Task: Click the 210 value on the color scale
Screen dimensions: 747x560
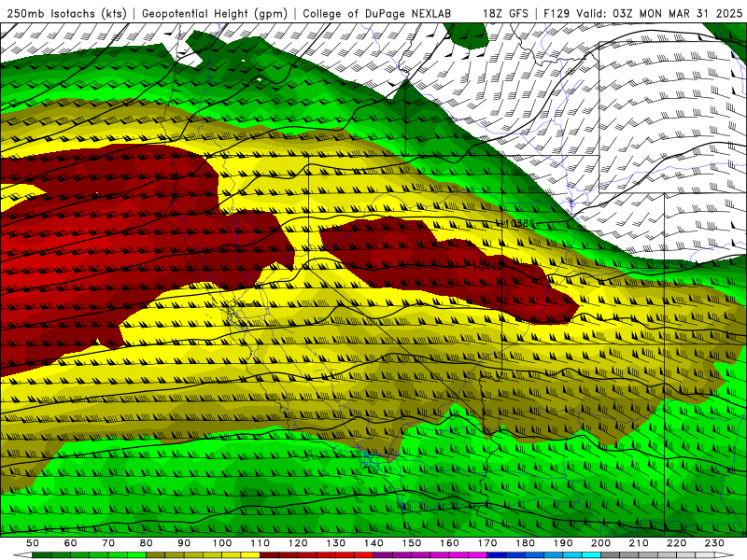Action: point(639,543)
